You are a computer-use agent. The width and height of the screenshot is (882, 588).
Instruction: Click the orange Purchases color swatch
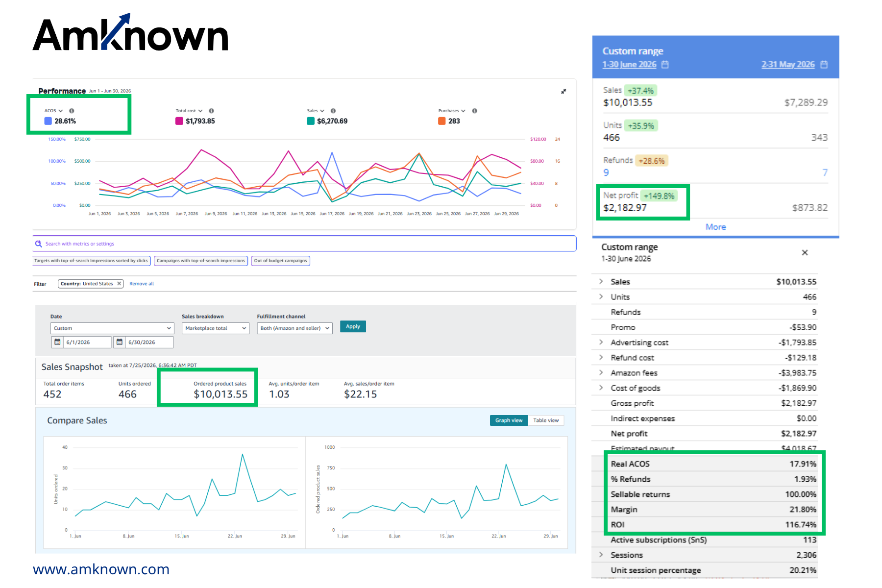[x=442, y=121]
